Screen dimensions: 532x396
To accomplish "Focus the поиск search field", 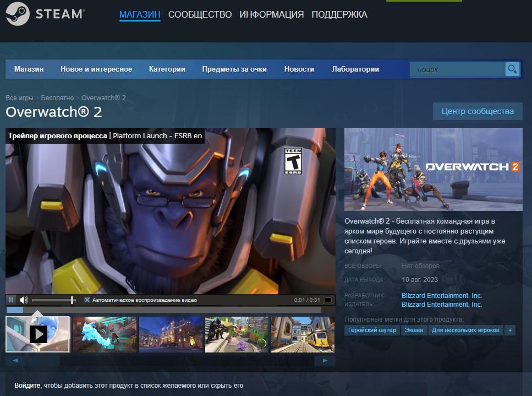I will tap(457, 69).
